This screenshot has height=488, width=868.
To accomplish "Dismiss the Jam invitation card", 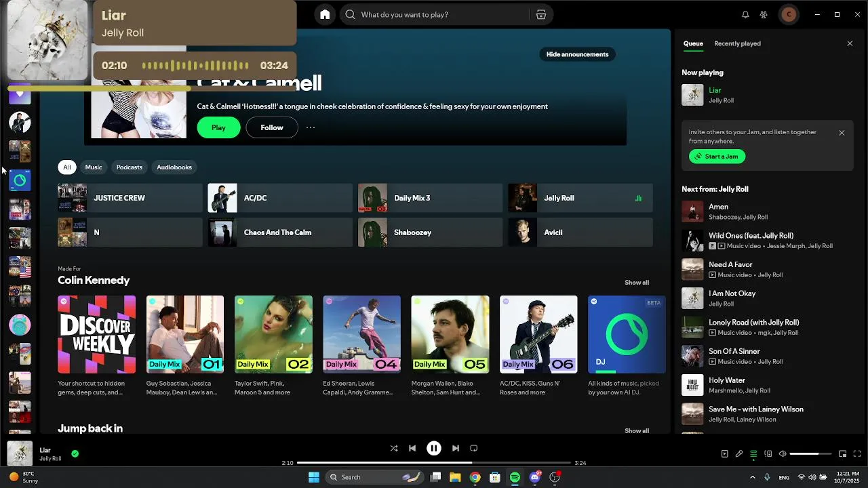I will (x=842, y=133).
